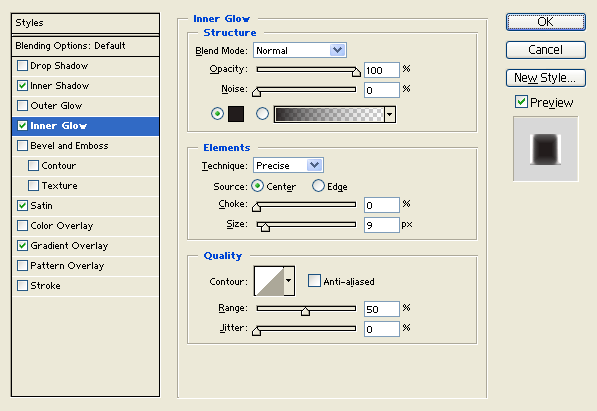Screen dimensions: 597x411
Task: Click the Size slider handle
Action: coord(265,227)
